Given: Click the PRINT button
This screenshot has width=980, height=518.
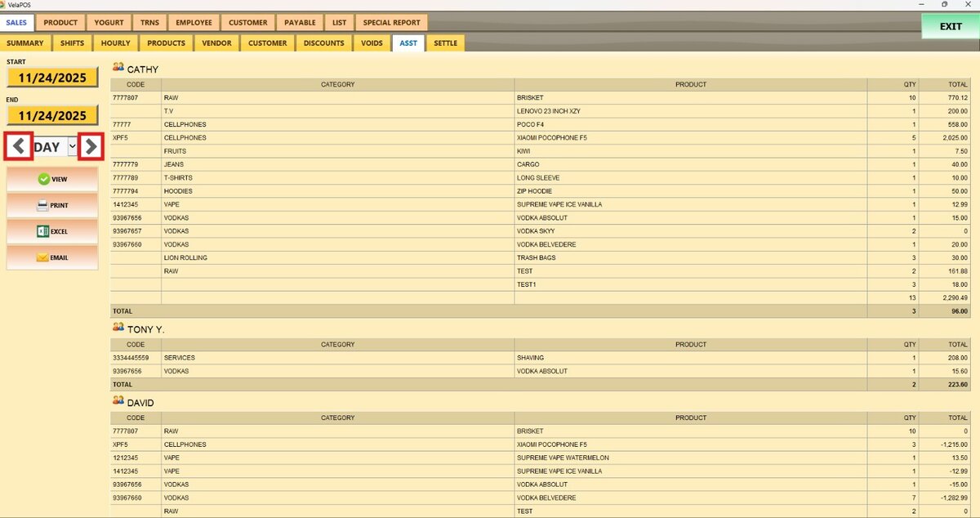Looking at the screenshot, I should tap(52, 205).
